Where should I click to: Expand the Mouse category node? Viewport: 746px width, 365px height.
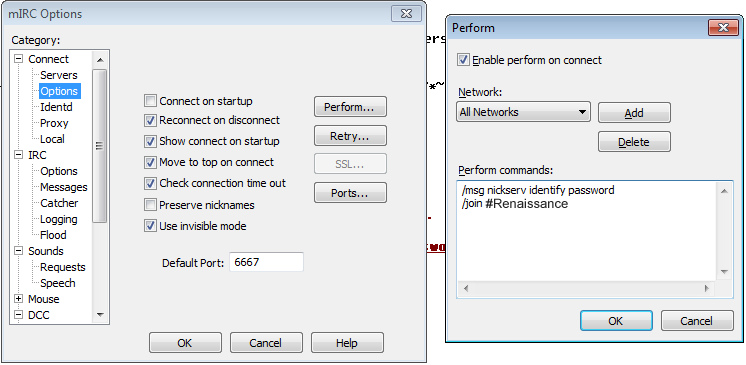tap(19, 299)
